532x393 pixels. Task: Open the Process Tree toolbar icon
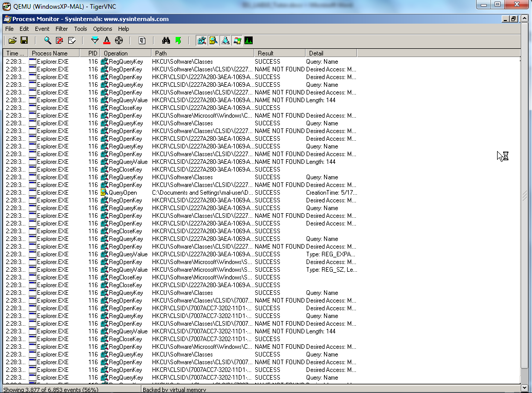142,41
